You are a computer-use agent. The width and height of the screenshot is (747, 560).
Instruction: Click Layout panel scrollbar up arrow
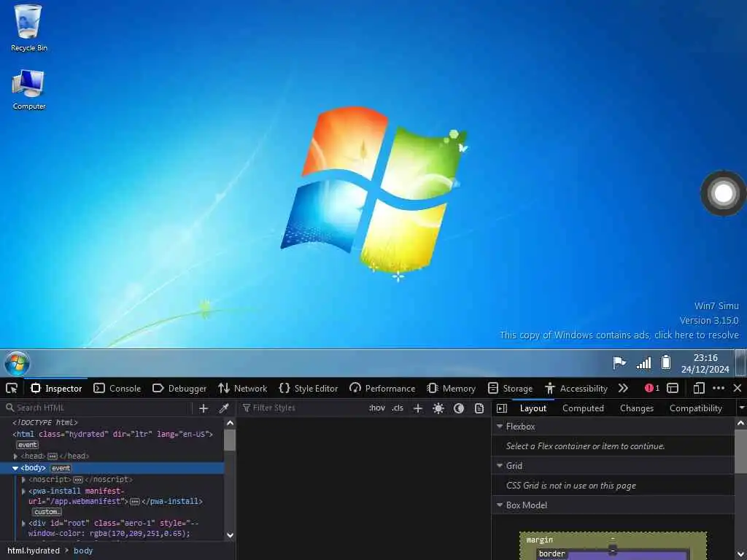[741, 423]
